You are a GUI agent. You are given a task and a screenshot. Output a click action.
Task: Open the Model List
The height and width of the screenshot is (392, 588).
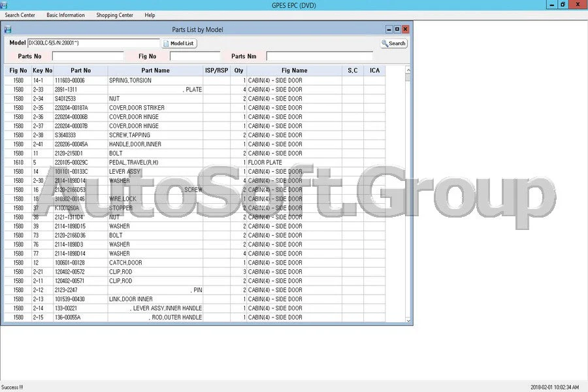coord(179,43)
